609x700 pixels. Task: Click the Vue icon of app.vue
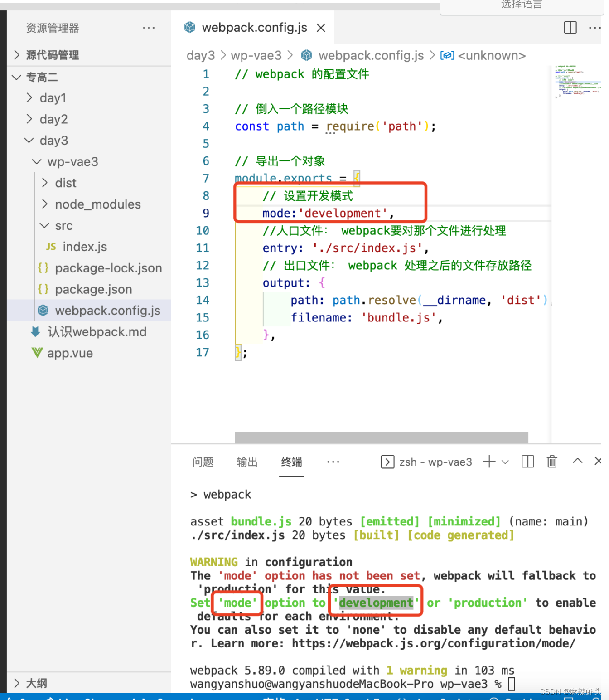[x=37, y=353]
